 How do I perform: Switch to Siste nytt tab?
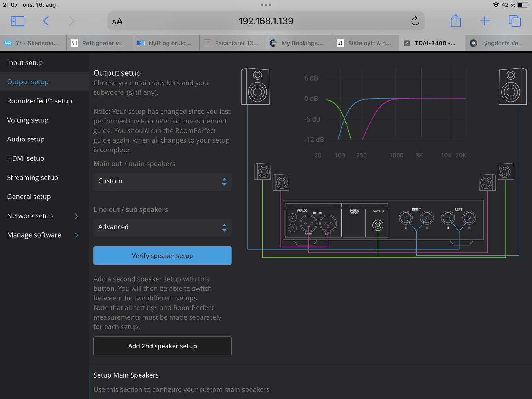(x=366, y=43)
